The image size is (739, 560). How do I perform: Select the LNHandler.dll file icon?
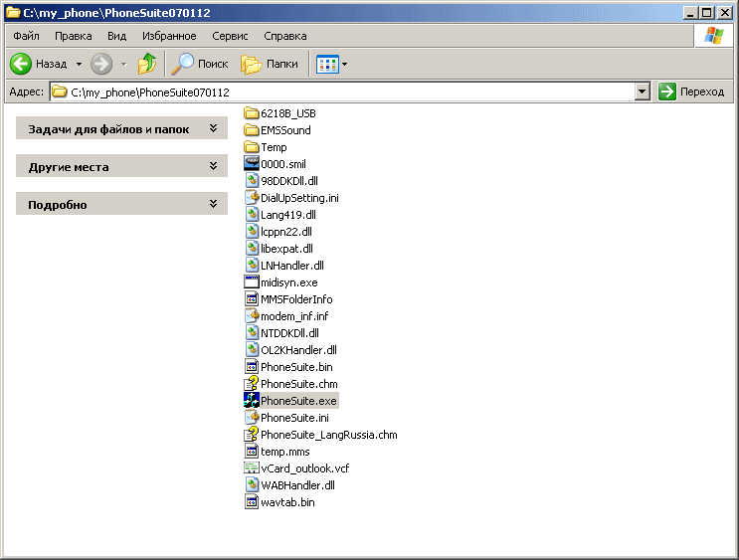tap(252, 266)
